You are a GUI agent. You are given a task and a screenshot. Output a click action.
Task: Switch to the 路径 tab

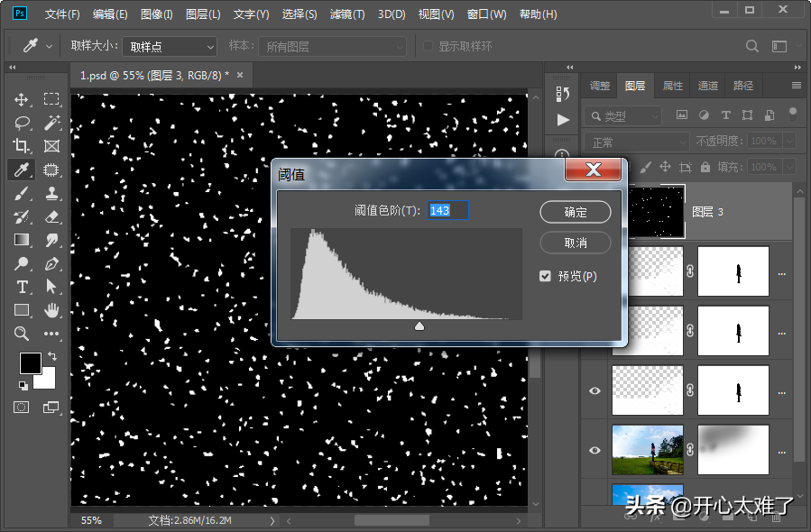point(742,86)
